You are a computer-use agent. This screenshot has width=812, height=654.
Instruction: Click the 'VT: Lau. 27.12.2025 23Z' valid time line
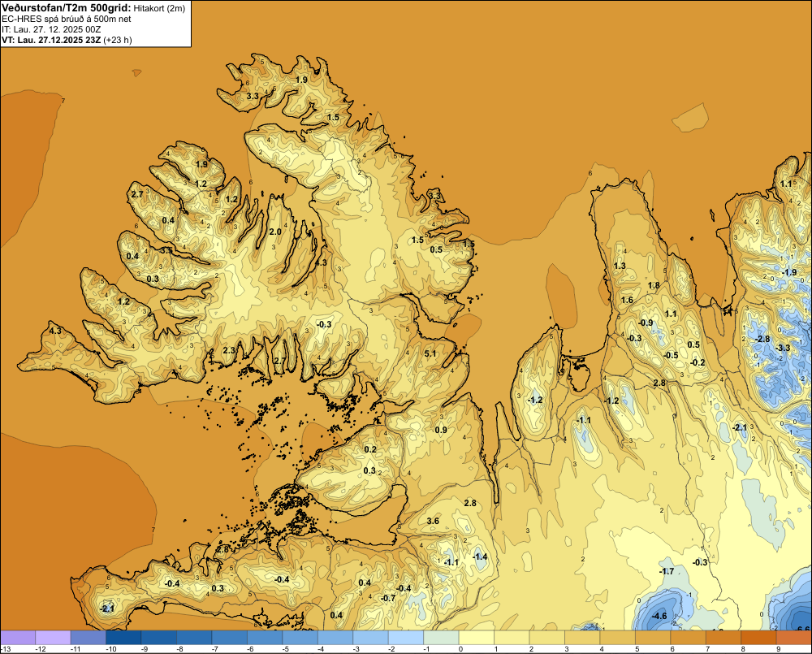[52, 40]
